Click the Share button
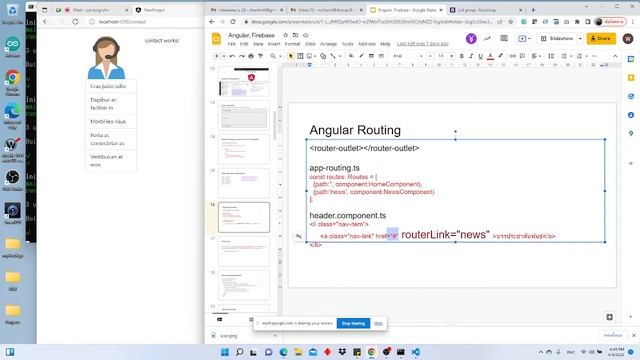Screen dimensions: 640x360 (601, 38)
